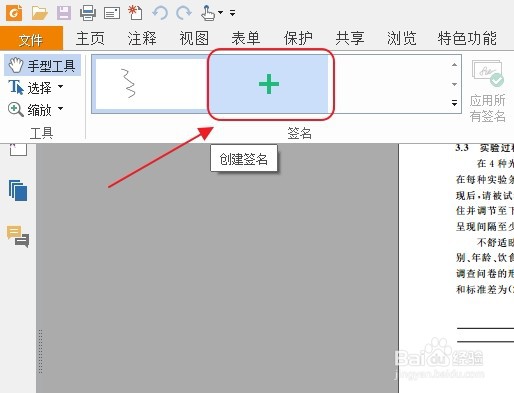The image size is (514, 393).
Task: Select the 手型工具 hand tool
Action: (42, 65)
